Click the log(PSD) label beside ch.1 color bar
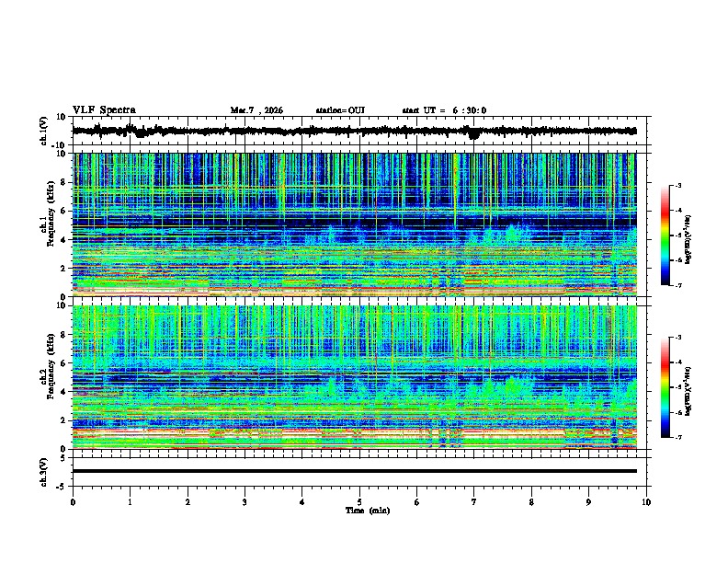This screenshot has height=563, width=728. click(x=688, y=239)
